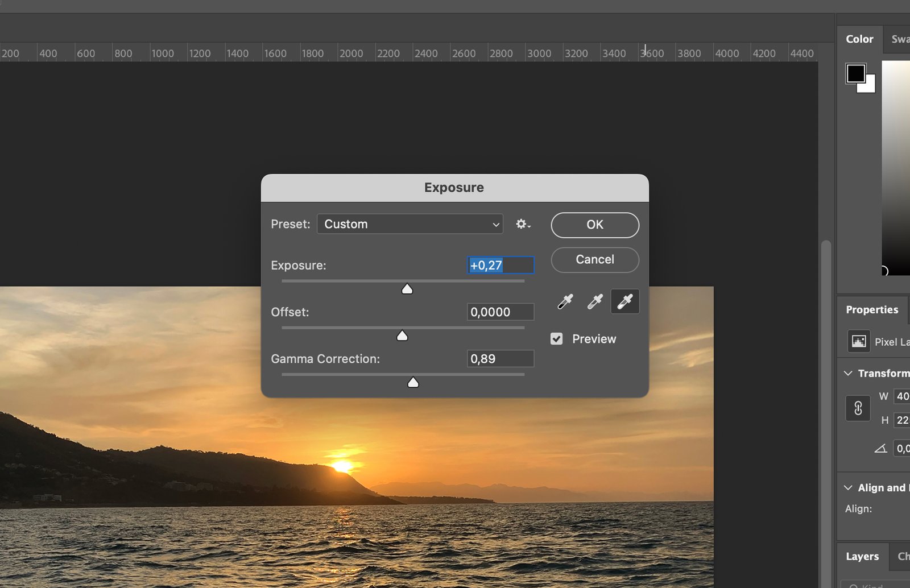Screen dimensions: 910x588
Task: Click the rotation angle icon
Action: click(880, 449)
